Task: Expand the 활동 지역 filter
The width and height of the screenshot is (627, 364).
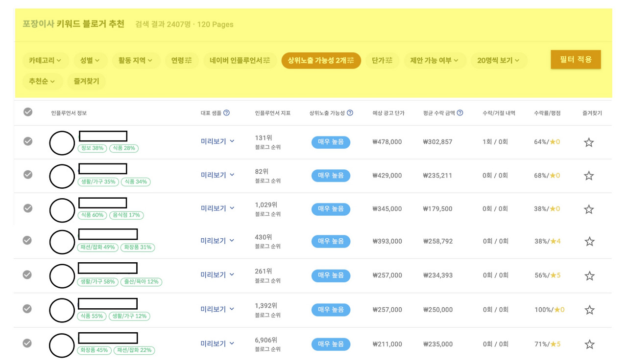Action: (x=136, y=61)
